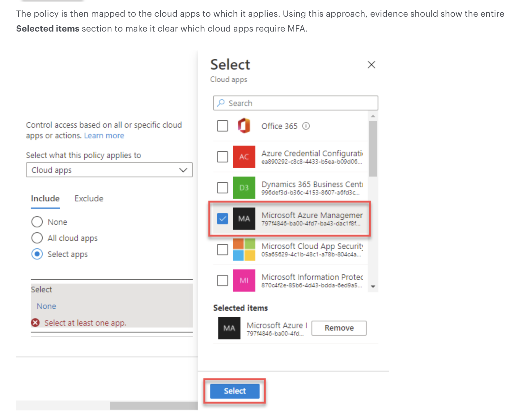This screenshot has width=518, height=420.
Task: Click into the Search cloud apps field
Action: coord(295,103)
